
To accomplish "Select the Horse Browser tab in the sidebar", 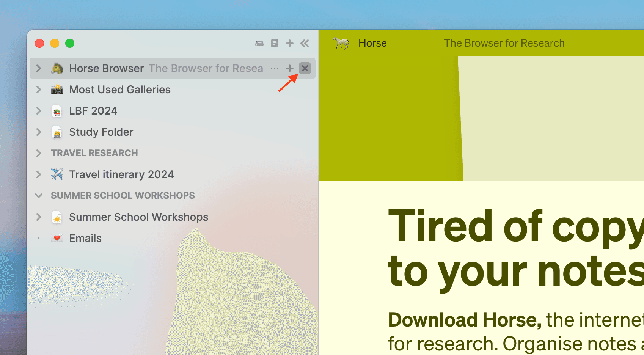I will pos(106,68).
